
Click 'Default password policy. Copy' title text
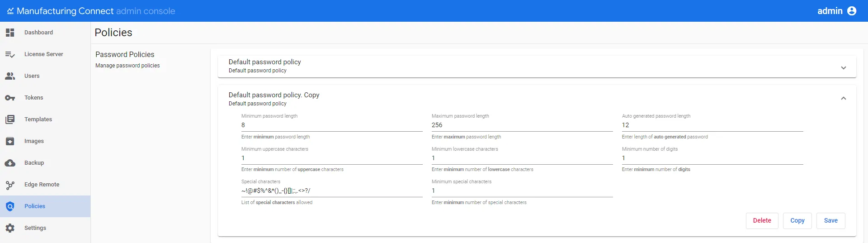click(274, 95)
